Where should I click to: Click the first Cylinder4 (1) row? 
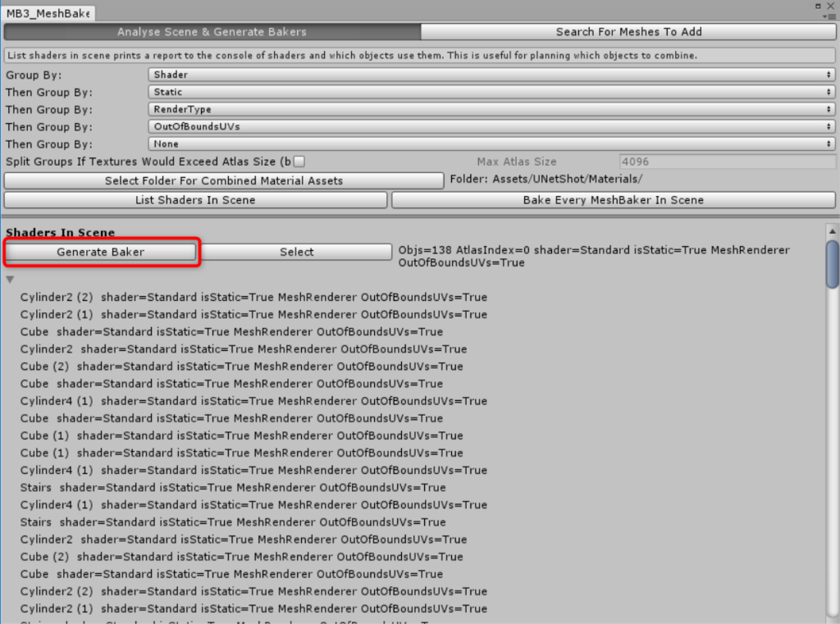[x=254, y=401]
